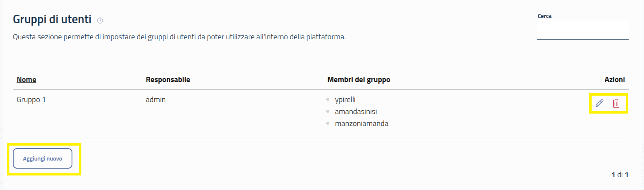Select member ypirelli in the list
This screenshot has height=190, width=644.
(345, 99)
